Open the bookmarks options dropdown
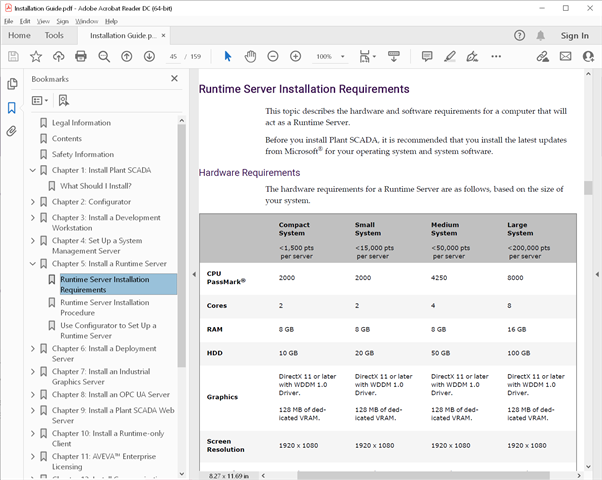This screenshot has width=602, height=480. (x=40, y=101)
